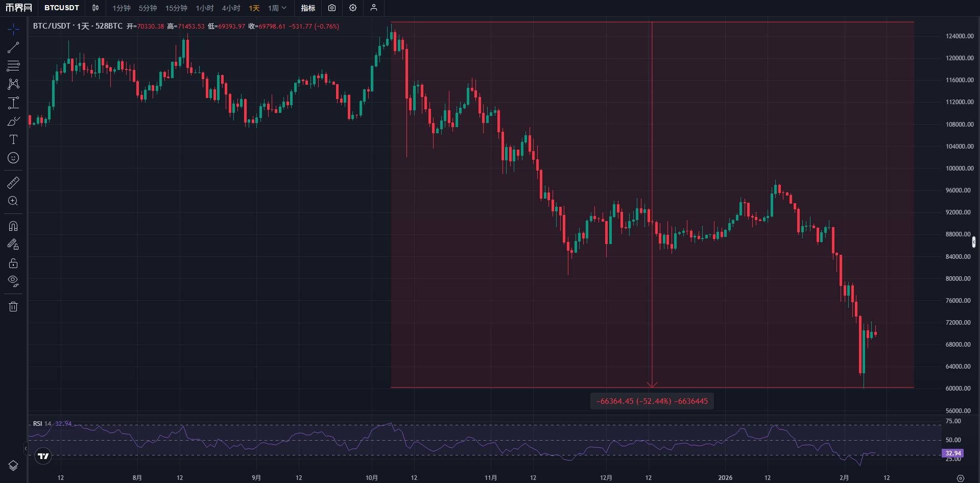Switch to the 5分钟 timeframe
Viewport: 980px width, 483px height.
[148, 8]
